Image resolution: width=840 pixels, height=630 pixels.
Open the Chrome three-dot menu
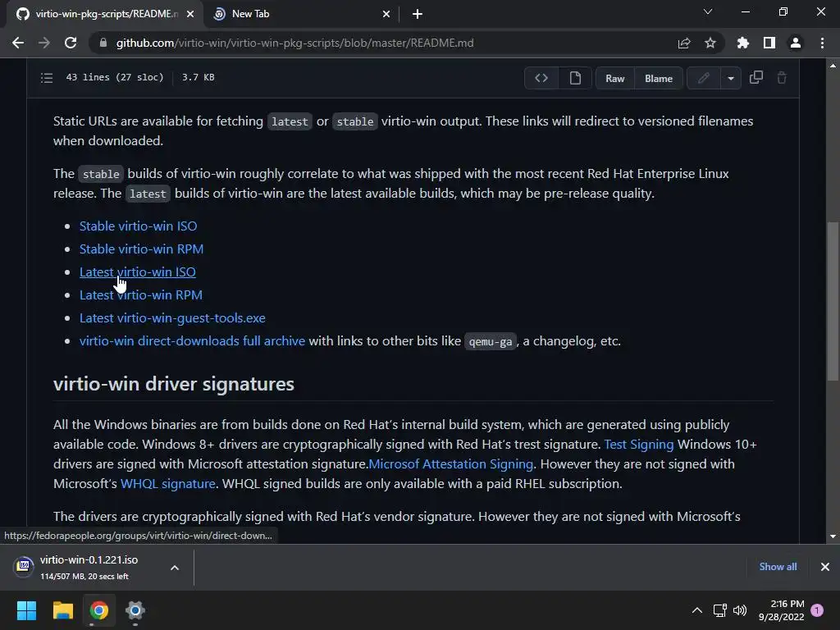(x=822, y=43)
